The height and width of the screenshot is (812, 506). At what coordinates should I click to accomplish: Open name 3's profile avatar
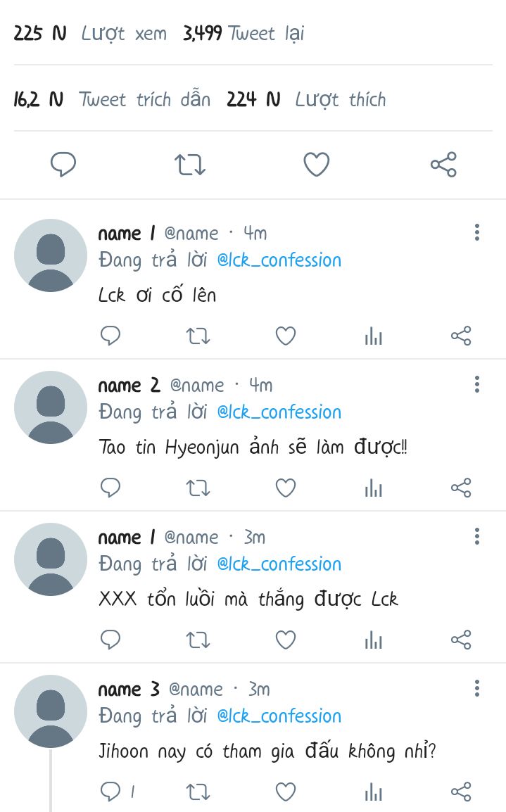coord(51,711)
